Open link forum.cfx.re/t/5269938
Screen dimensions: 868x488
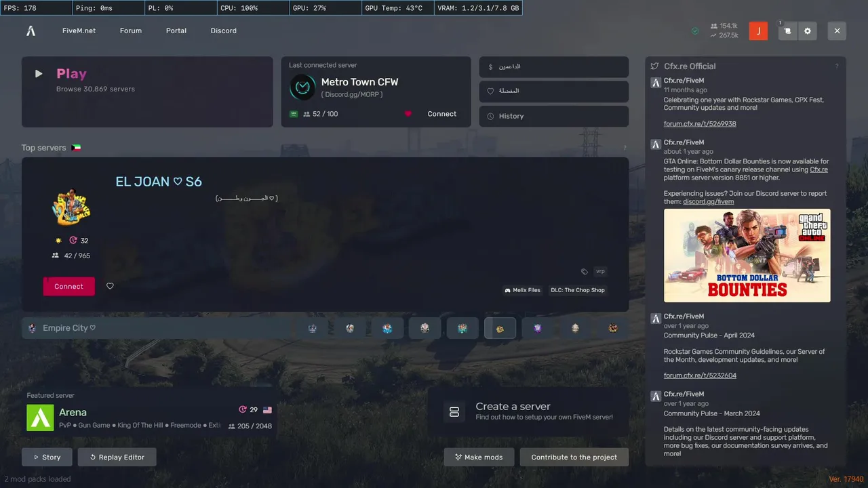700,124
